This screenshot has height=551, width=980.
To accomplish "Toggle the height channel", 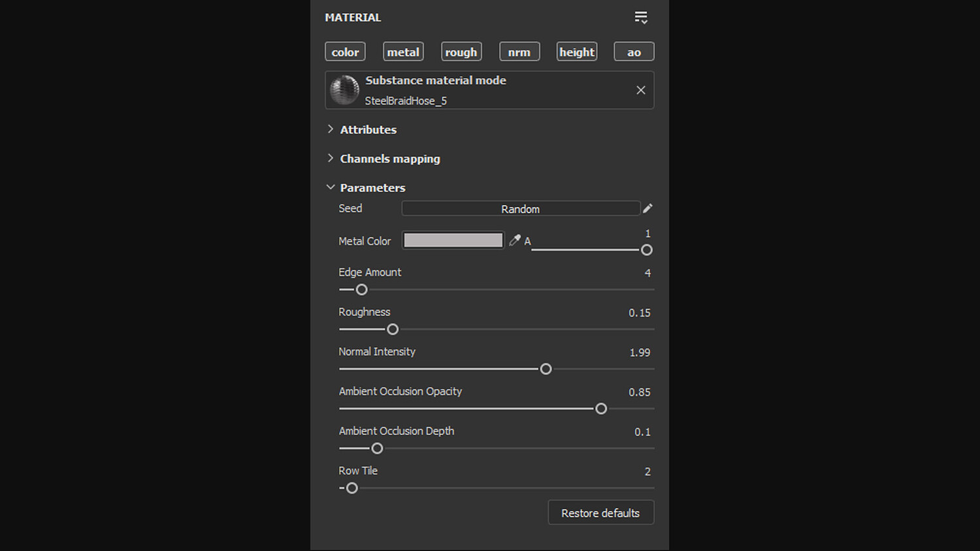I will [x=577, y=52].
